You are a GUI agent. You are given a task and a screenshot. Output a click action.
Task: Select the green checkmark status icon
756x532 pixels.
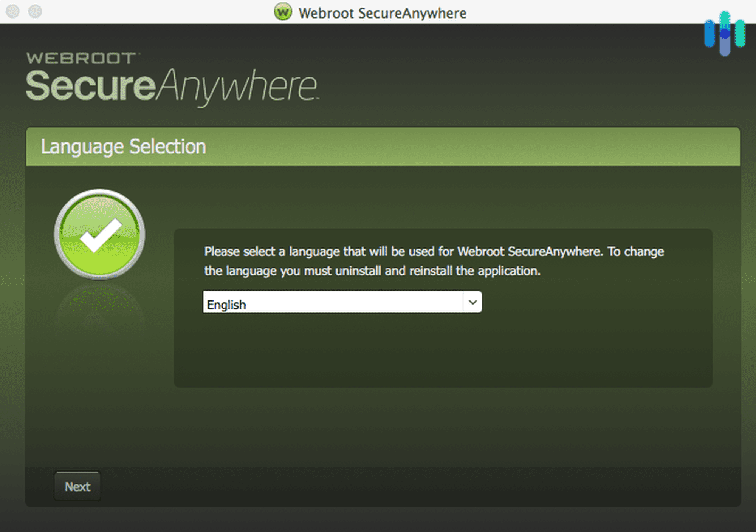tap(99, 234)
